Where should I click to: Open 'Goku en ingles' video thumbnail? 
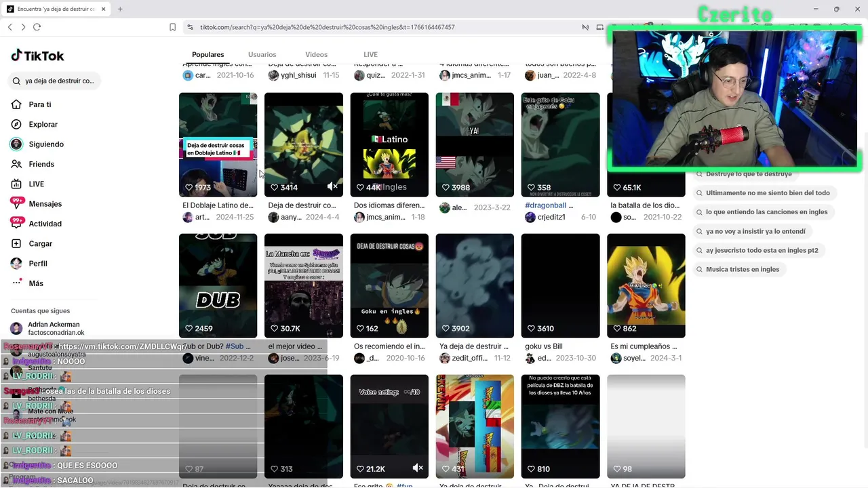click(x=389, y=285)
